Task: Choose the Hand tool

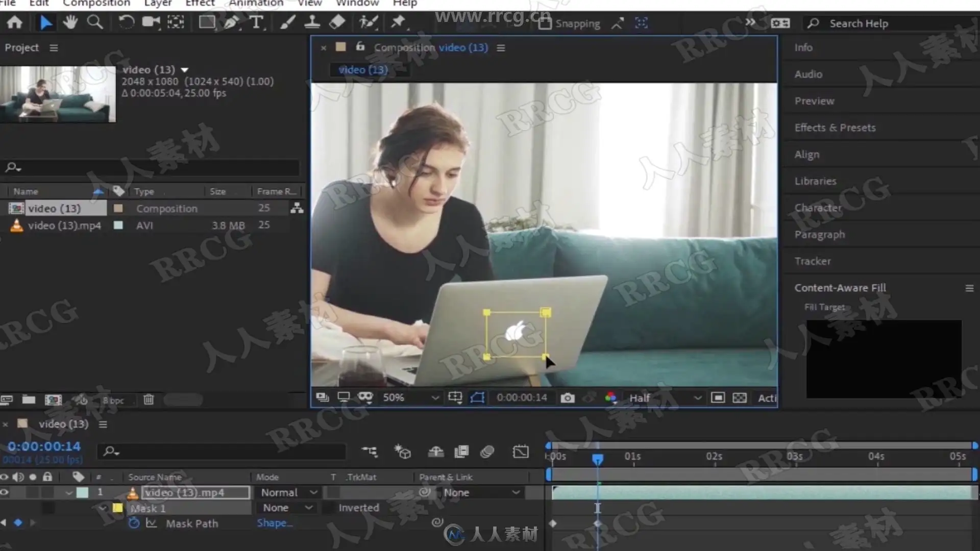Action: coord(70,22)
